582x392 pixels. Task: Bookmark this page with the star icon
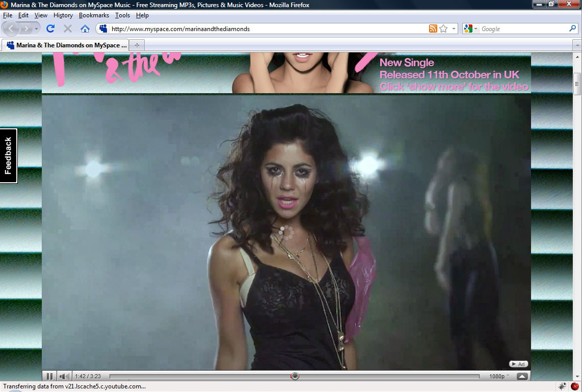(x=443, y=29)
